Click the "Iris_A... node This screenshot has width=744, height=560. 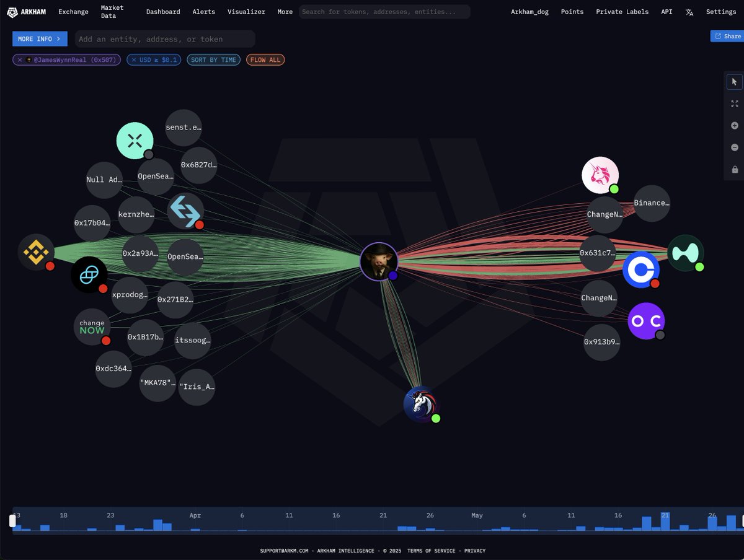(197, 387)
